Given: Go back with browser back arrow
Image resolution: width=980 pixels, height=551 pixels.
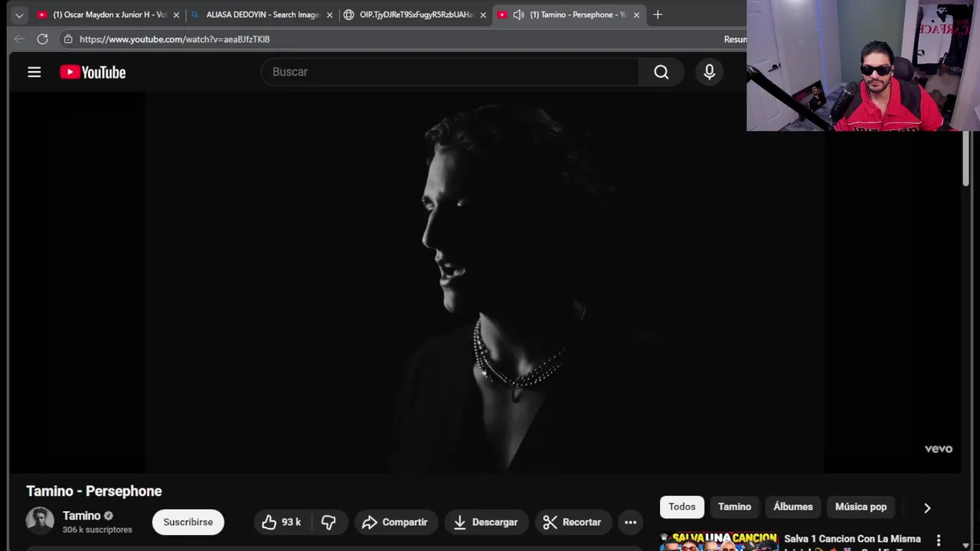Looking at the screenshot, I should pyautogui.click(x=19, y=39).
